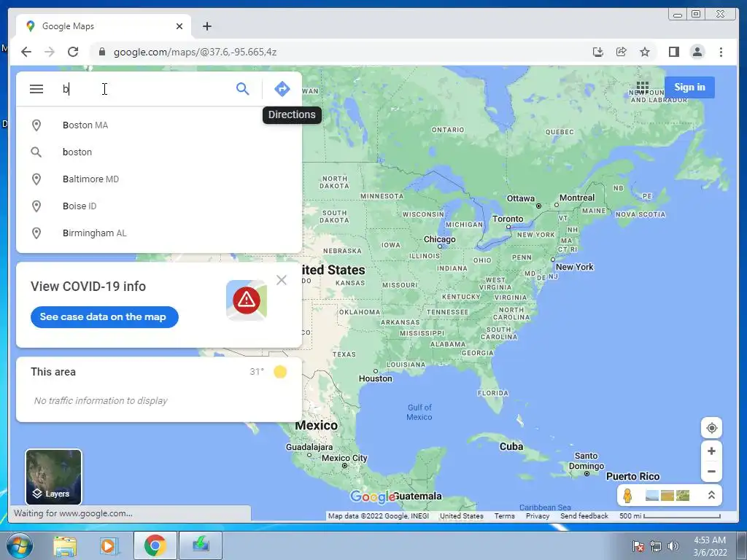Go back with the browser back arrow

point(26,52)
